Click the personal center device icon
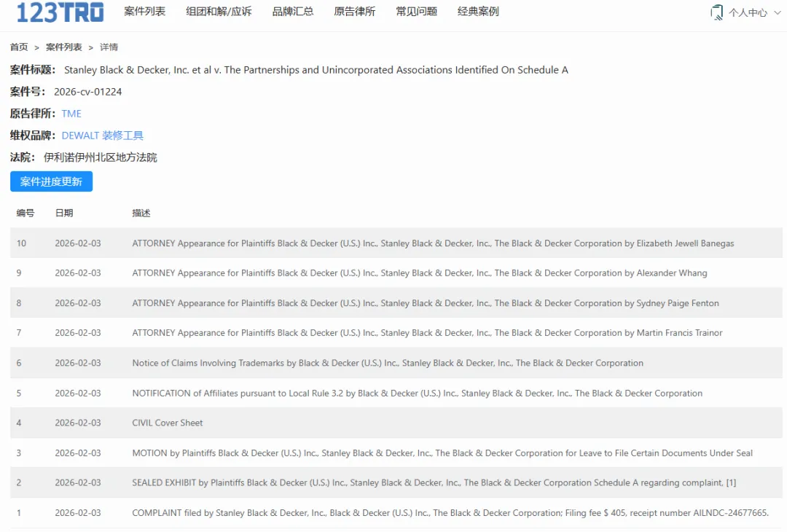The image size is (787, 532). click(x=717, y=12)
